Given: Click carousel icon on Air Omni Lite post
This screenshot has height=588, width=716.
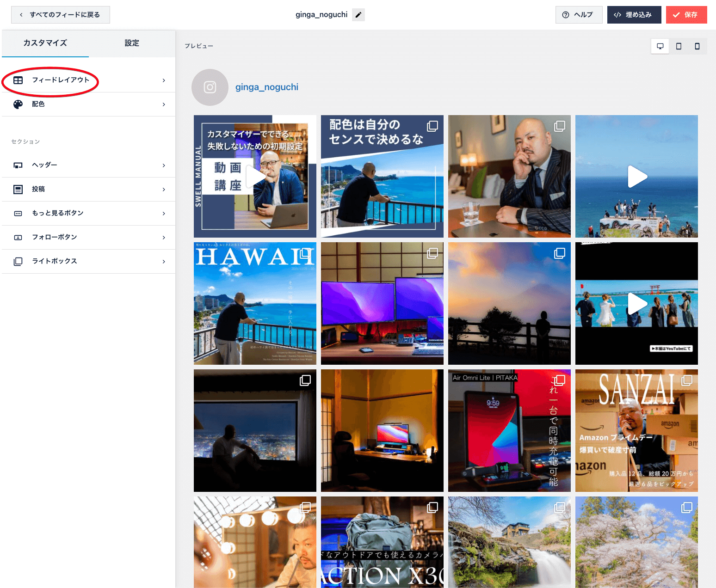Looking at the screenshot, I should coord(560,380).
